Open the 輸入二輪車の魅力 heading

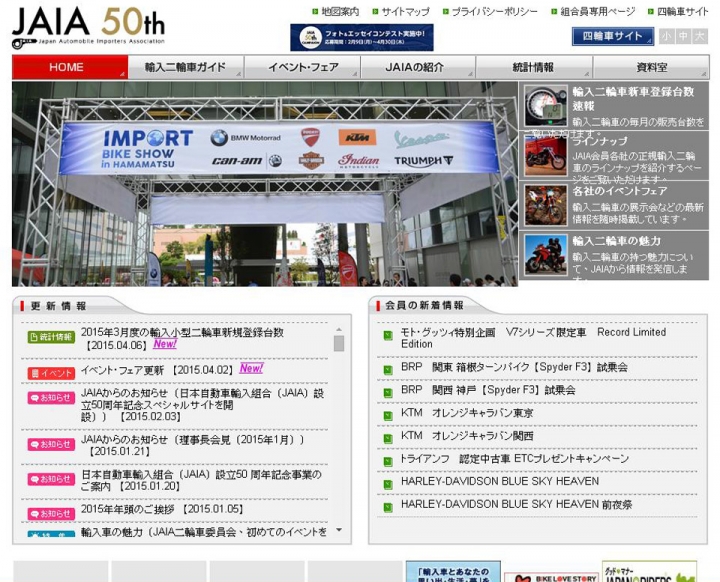tap(617, 241)
